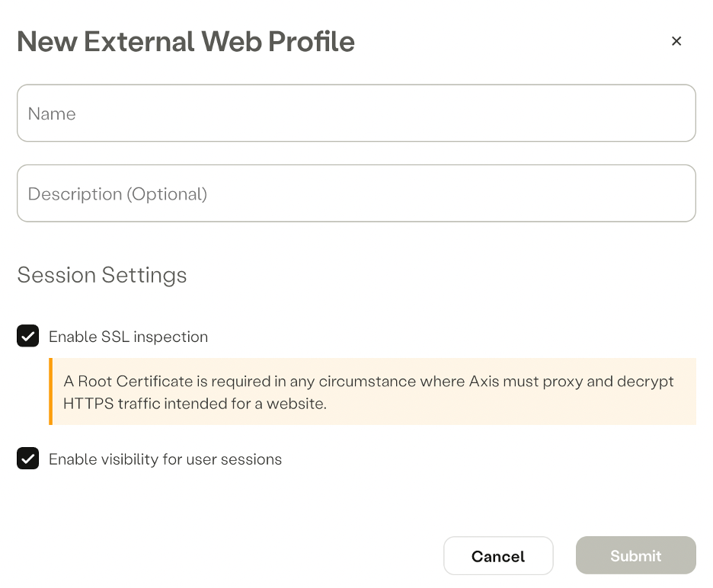Screen dimensions: 713x588
Task: Click the Root Certificate notice's first line
Action: click(368, 381)
